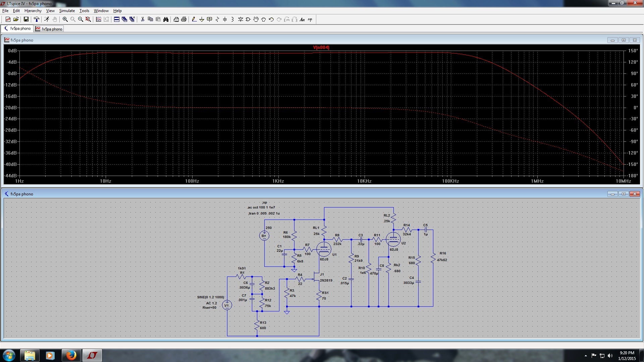Close all windows icon
644x362 pixels.
(x=132, y=19)
